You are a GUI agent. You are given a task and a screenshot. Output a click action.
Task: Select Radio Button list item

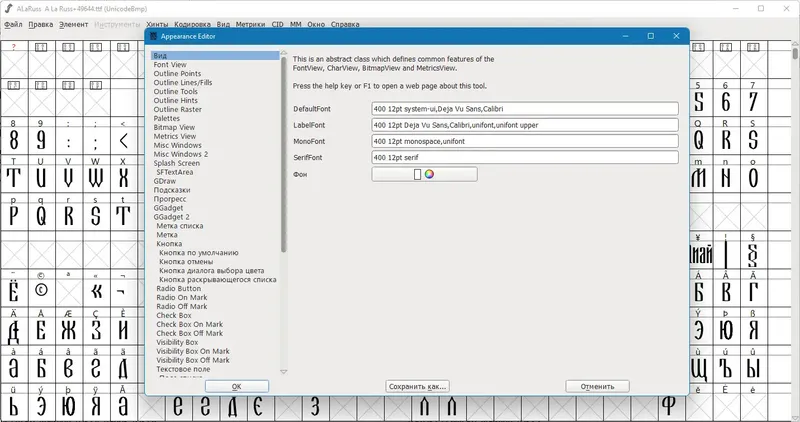point(179,288)
